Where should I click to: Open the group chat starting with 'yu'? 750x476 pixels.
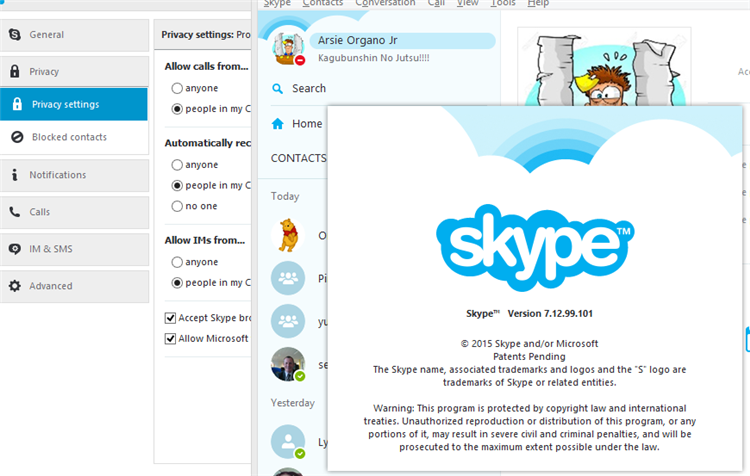coord(288,321)
